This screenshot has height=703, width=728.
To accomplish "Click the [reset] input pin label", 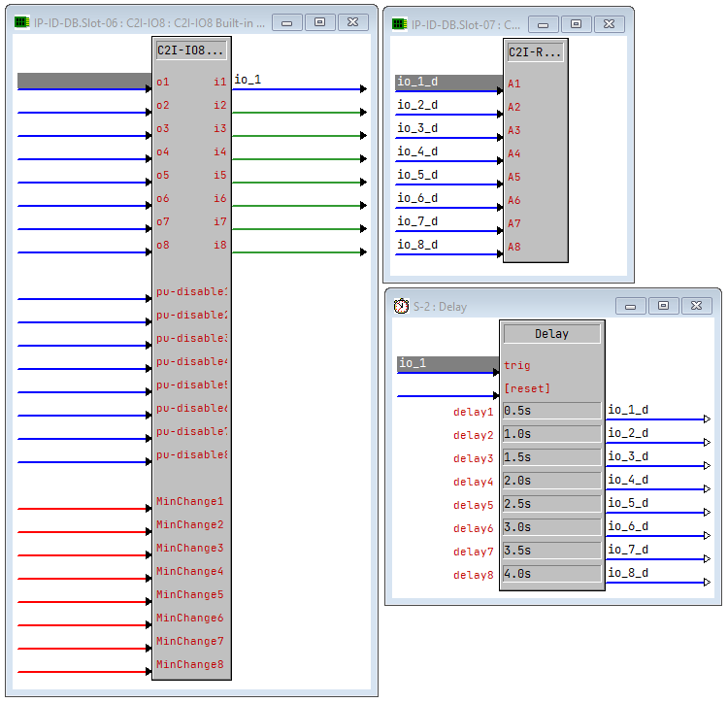I will [x=527, y=389].
